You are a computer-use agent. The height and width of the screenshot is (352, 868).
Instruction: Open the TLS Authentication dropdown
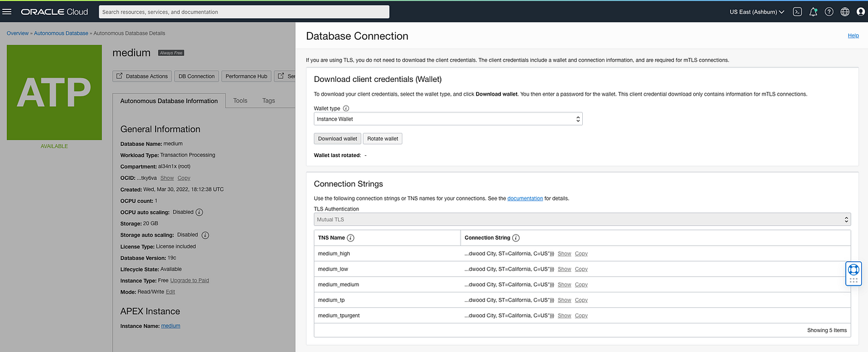click(x=582, y=219)
